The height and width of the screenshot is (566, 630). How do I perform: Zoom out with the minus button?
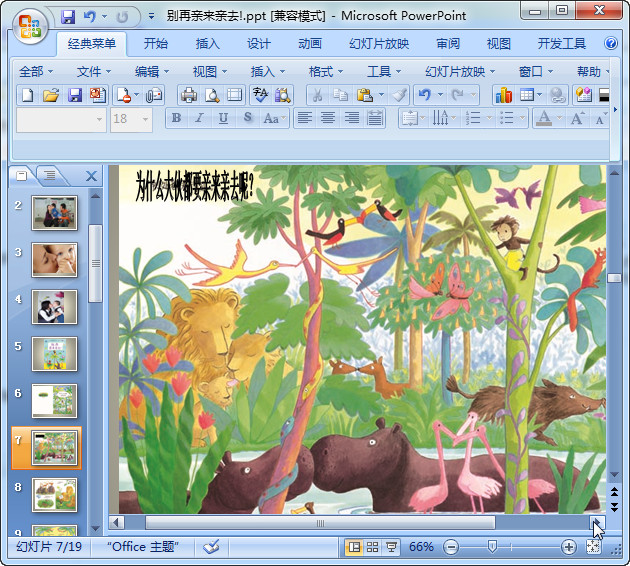[451, 547]
